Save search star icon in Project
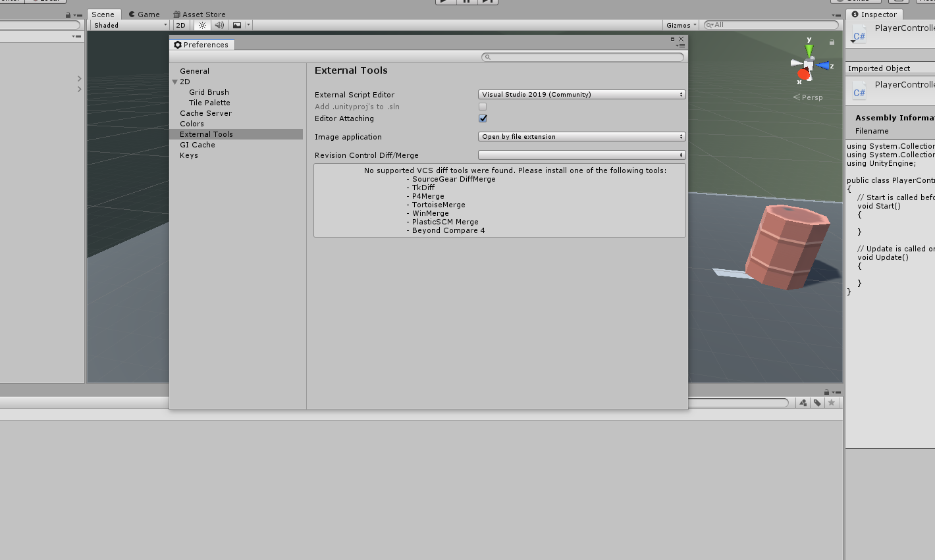Viewport: 935px width, 560px height. [x=832, y=403]
